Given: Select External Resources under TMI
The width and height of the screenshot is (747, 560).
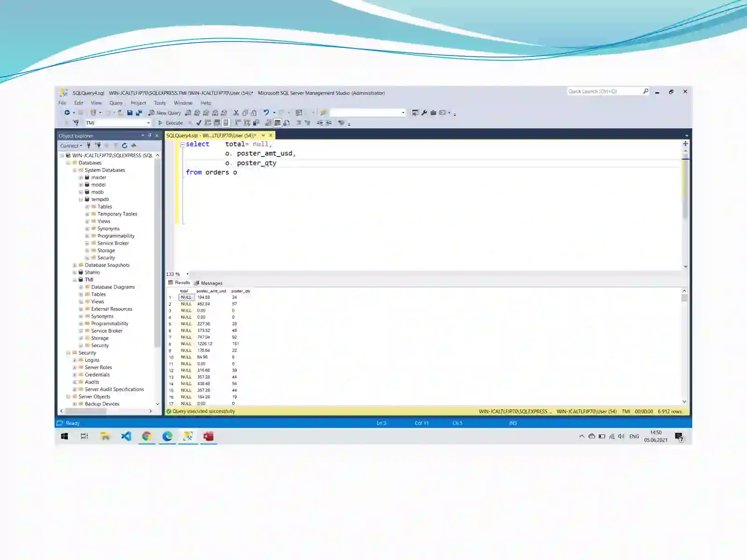Looking at the screenshot, I should point(112,309).
